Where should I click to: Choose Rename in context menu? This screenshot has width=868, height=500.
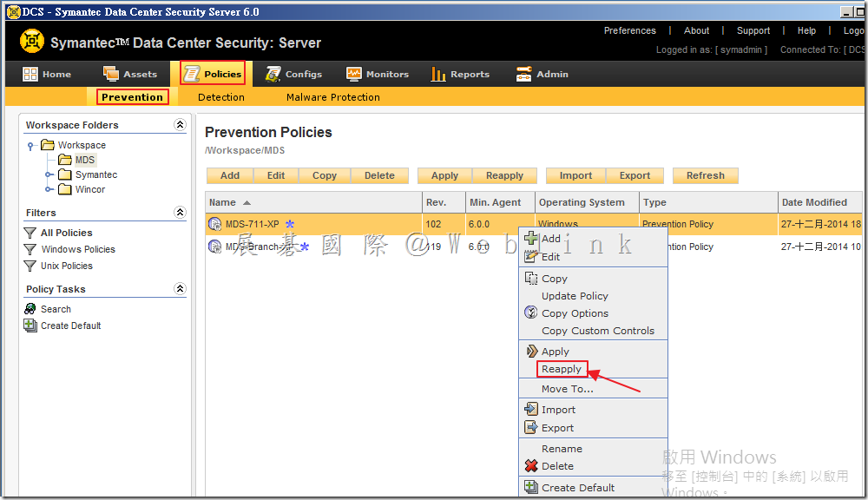pos(562,449)
